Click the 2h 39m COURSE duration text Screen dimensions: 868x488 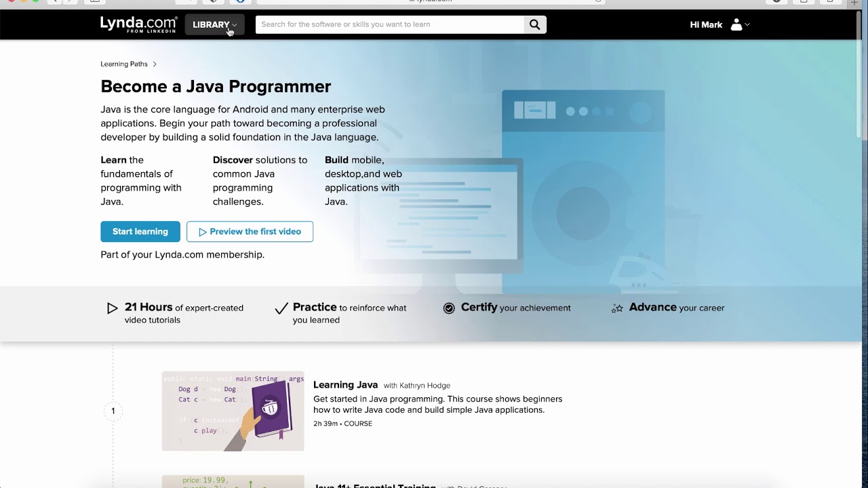342,424
